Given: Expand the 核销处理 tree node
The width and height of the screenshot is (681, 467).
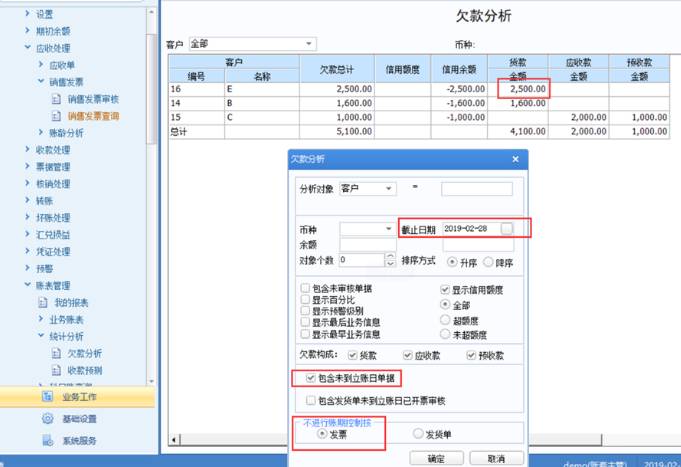Looking at the screenshot, I should click(x=27, y=183).
